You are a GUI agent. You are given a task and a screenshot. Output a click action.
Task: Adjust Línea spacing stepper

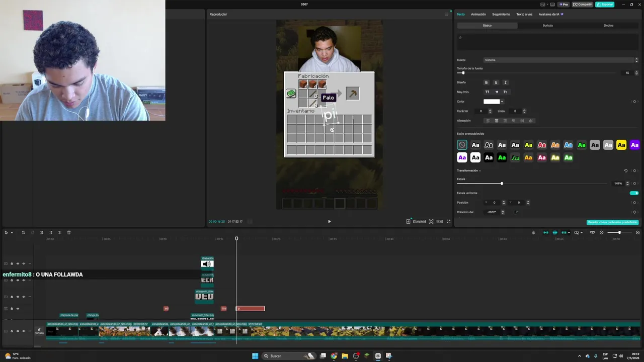pyautogui.click(x=524, y=111)
